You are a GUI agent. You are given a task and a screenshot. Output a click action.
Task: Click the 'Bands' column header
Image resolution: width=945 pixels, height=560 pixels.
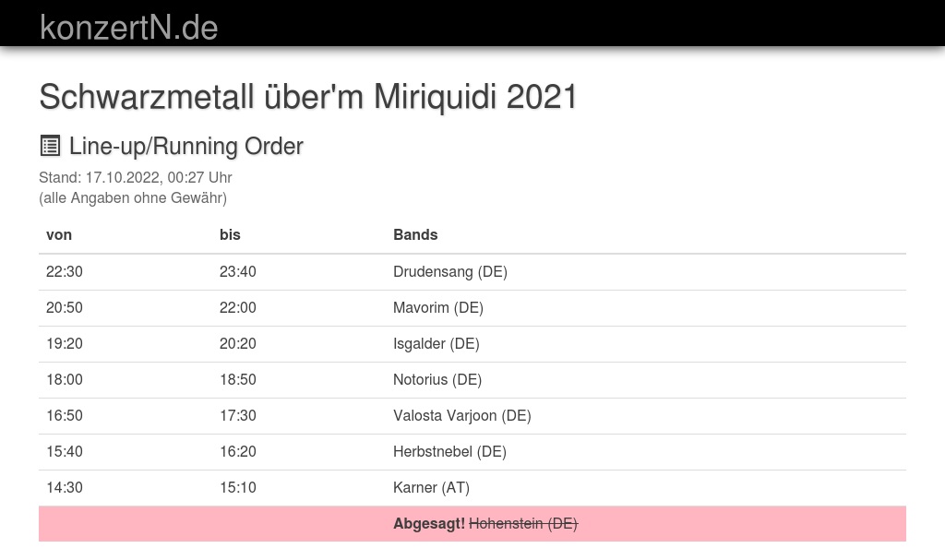point(415,234)
